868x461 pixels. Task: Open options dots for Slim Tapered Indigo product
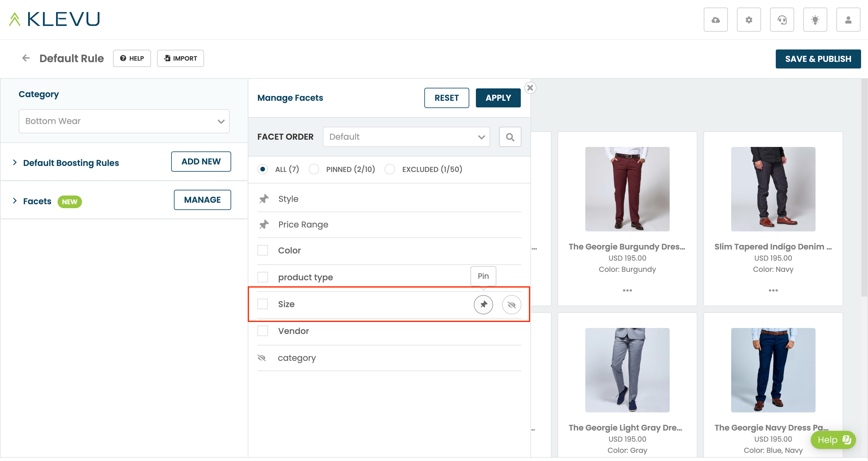[x=773, y=290]
